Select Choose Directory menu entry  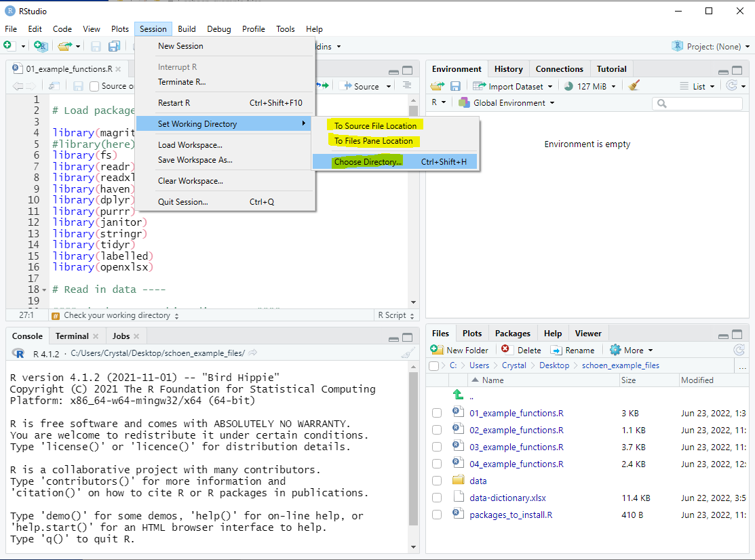coord(395,161)
